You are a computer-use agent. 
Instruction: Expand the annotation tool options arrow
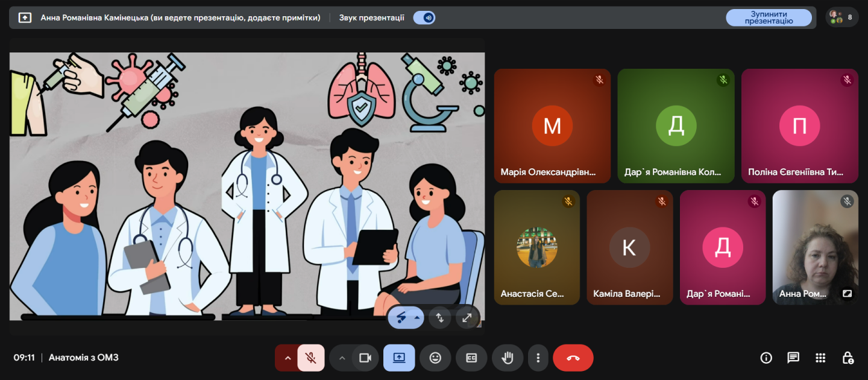pyautogui.click(x=417, y=317)
